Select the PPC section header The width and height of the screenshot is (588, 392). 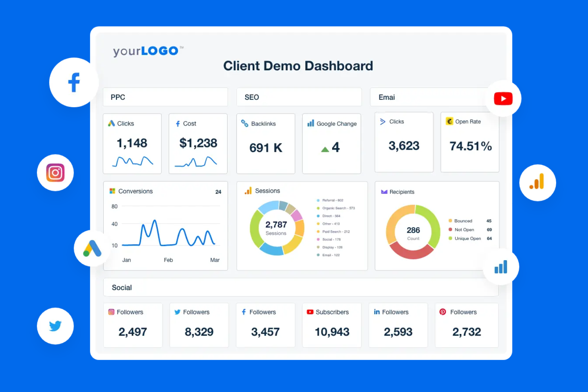[x=165, y=97]
